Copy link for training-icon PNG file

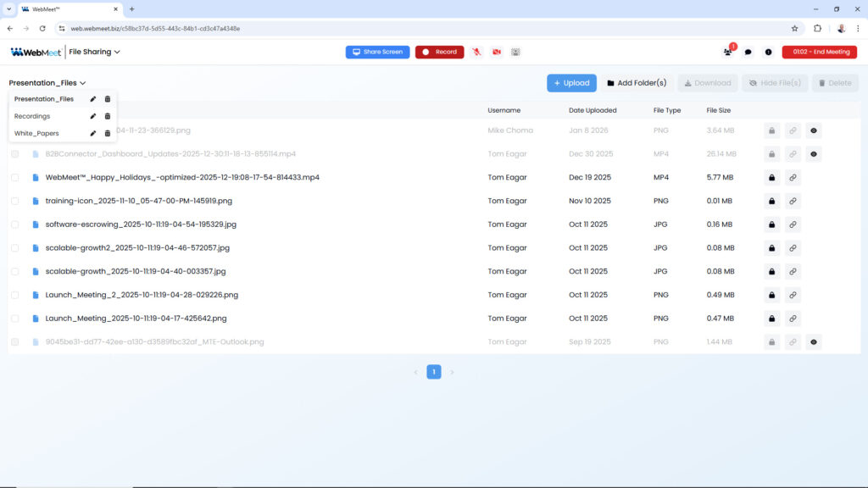pos(793,202)
